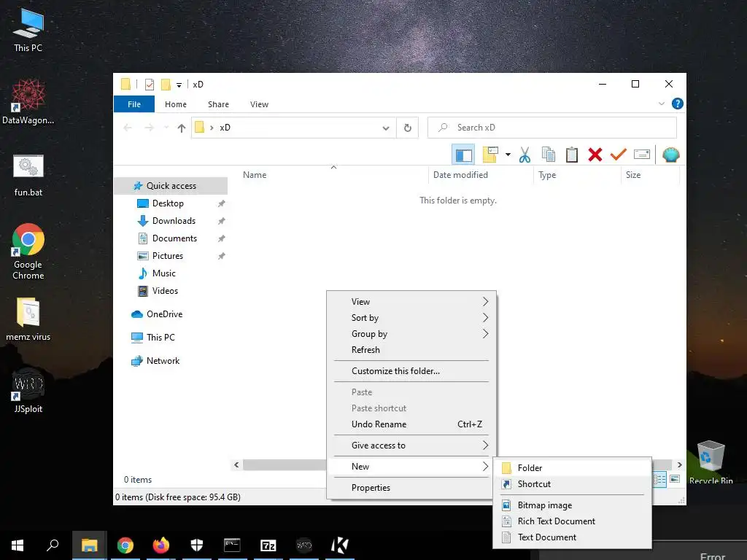
Task: Select Videos in navigation pane
Action: point(165,291)
